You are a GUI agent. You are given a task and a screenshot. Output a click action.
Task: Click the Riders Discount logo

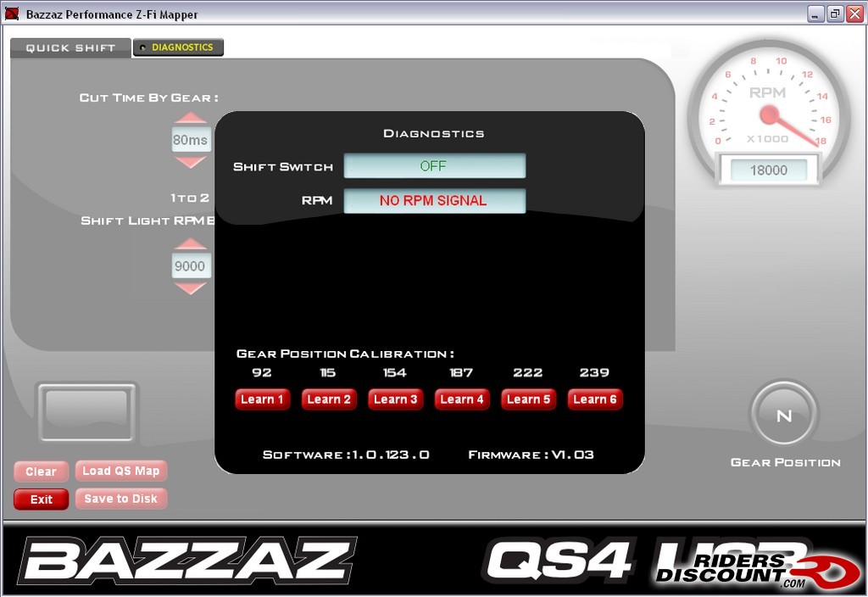[759, 569]
